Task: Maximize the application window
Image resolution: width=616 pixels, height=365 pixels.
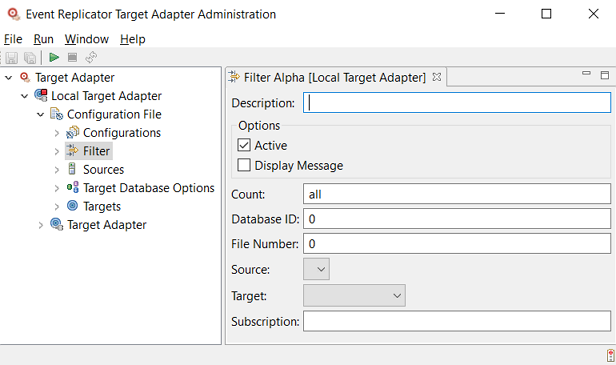Action: (546, 14)
